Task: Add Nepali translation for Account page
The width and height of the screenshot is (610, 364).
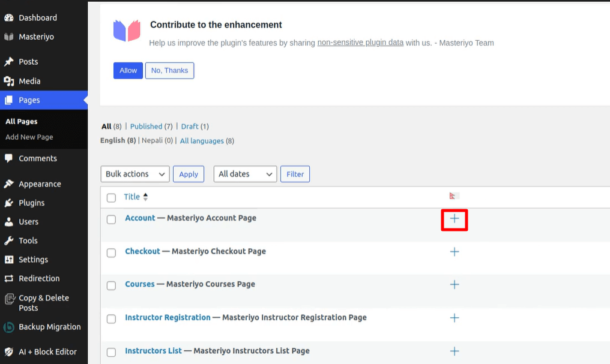Action: (x=454, y=219)
